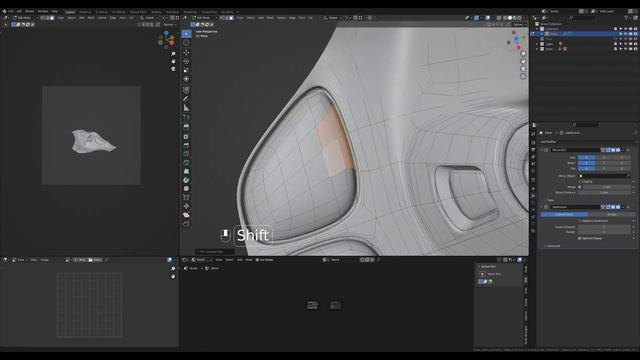
Task: Click outliner filter funnel icon
Action: (x=626, y=18)
